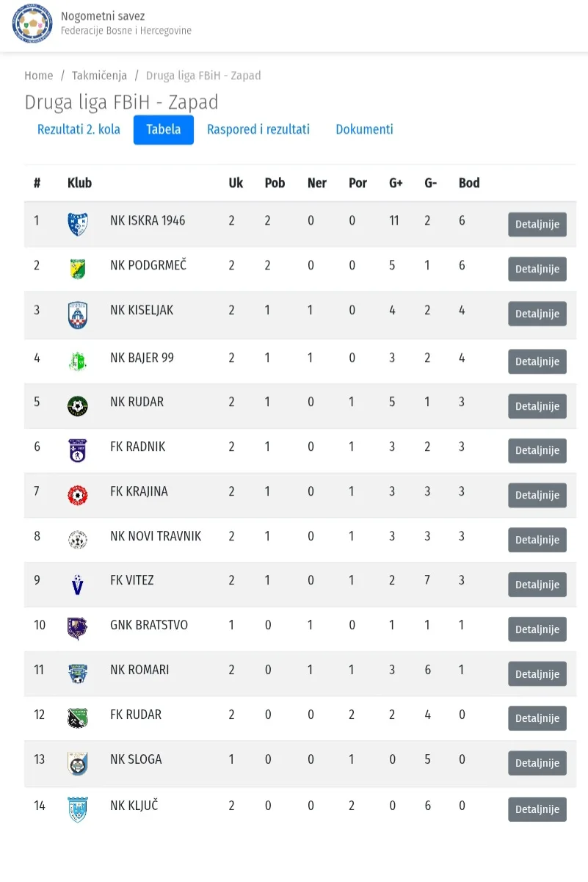Click the Nogometni savez federation logo
The image size is (588, 882).
coord(32,24)
